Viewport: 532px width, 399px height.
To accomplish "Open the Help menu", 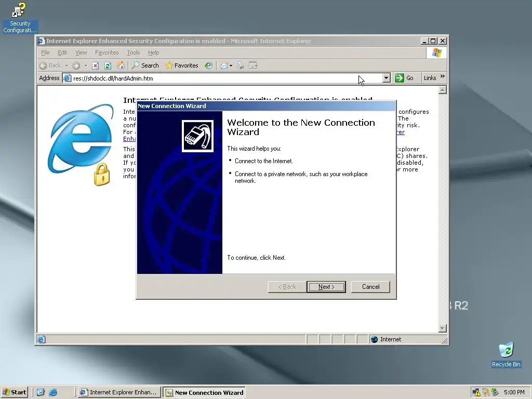I will 153,52.
